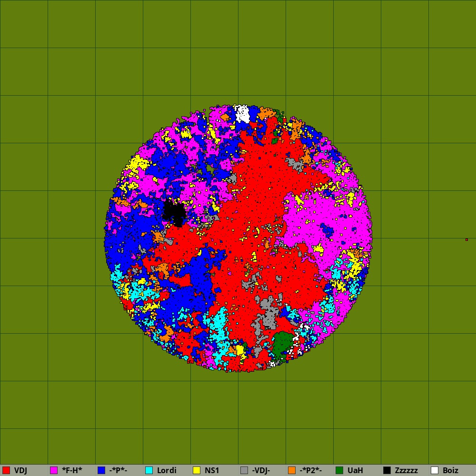Select the NS1 legend label

tap(212, 471)
